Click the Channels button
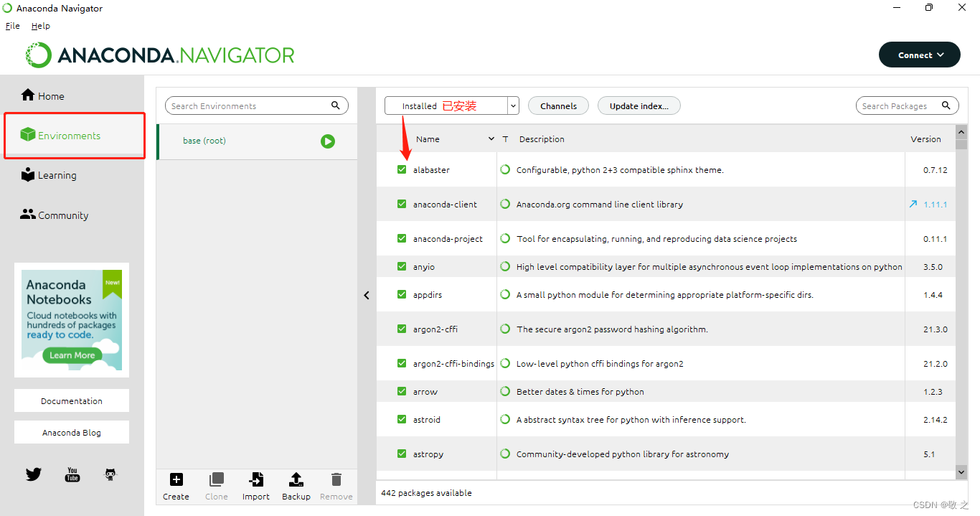This screenshot has width=980, height=516. (558, 105)
